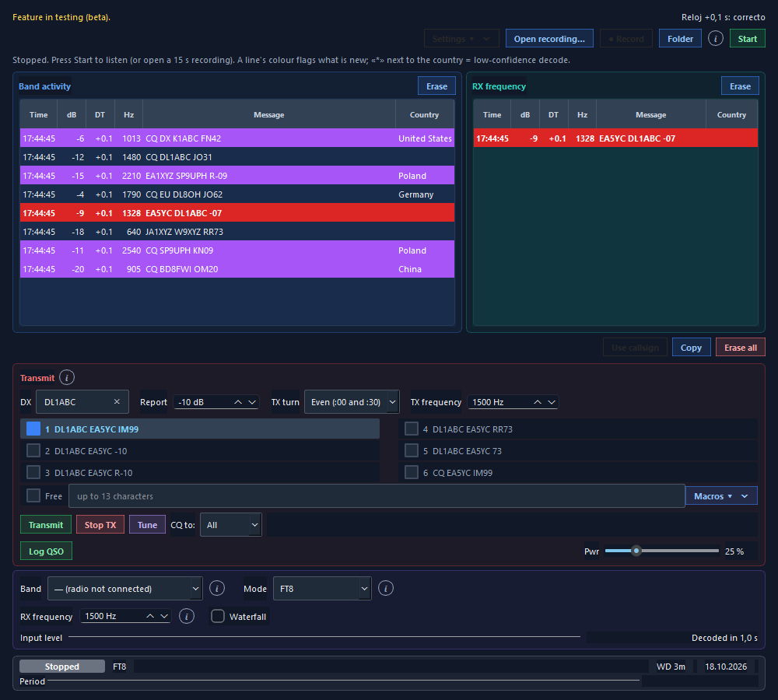The width and height of the screenshot is (778, 700).
Task: Select the CQ BD8FWI OM20 row
Action: coord(237,269)
